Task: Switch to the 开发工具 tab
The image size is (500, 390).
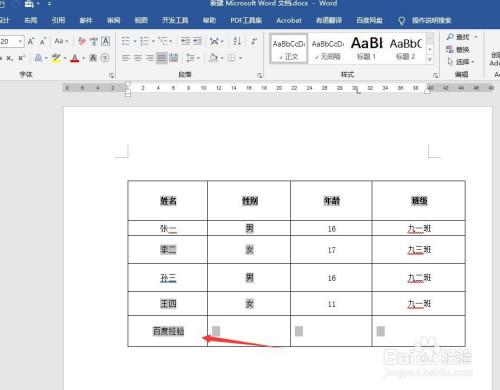Action: 175,20
